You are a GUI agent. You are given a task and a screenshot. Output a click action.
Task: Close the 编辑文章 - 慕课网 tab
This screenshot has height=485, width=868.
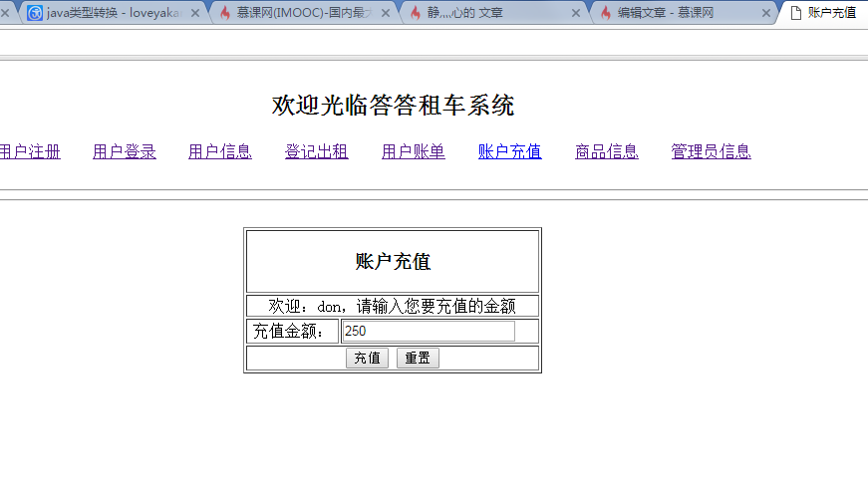[x=766, y=13]
